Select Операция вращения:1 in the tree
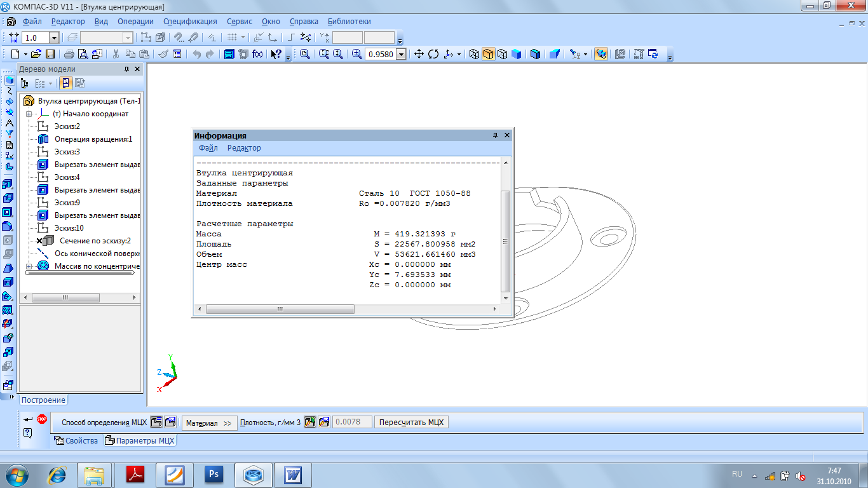This screenshot has width=868, height=488. [x=93, y=139]
